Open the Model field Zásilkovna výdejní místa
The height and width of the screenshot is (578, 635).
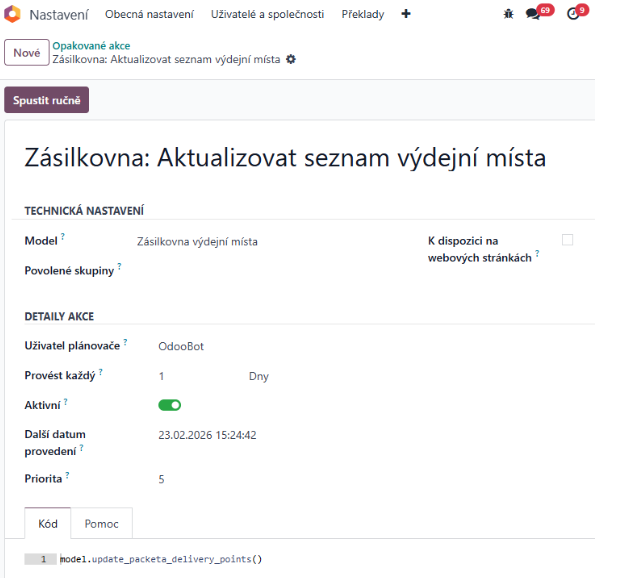[x=197, y=242]
